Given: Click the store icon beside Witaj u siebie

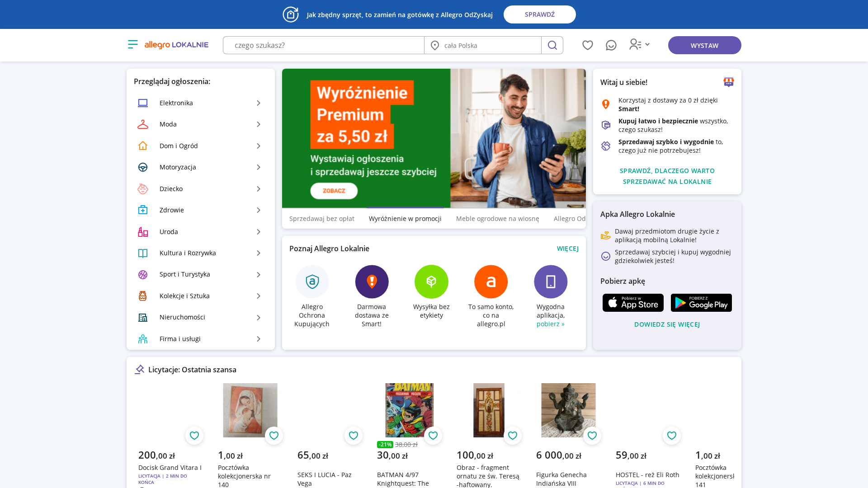Looking at the screenshot, I should tap(729, 82).
